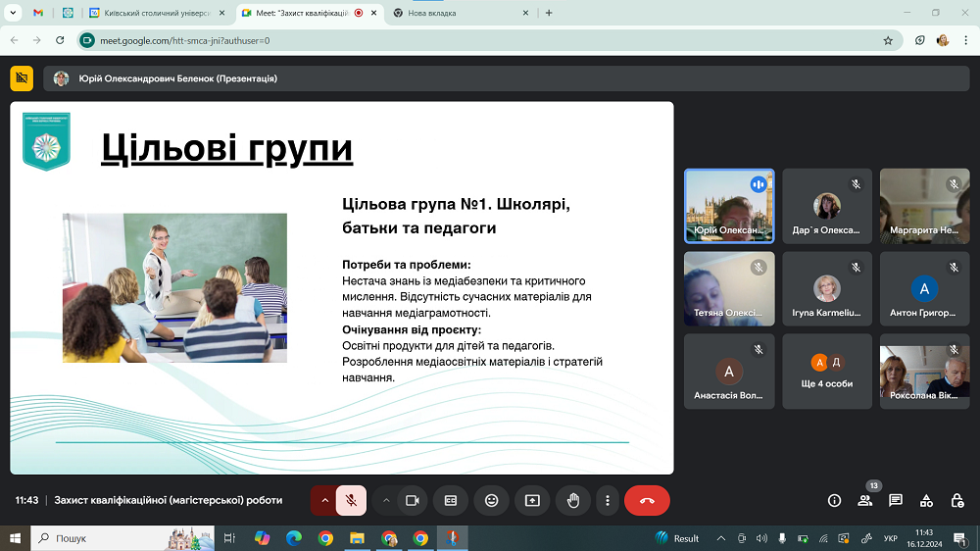The image size is (980, 551).
Task: Open the three-dot more options menu in call bar
Action: point(609,500)
